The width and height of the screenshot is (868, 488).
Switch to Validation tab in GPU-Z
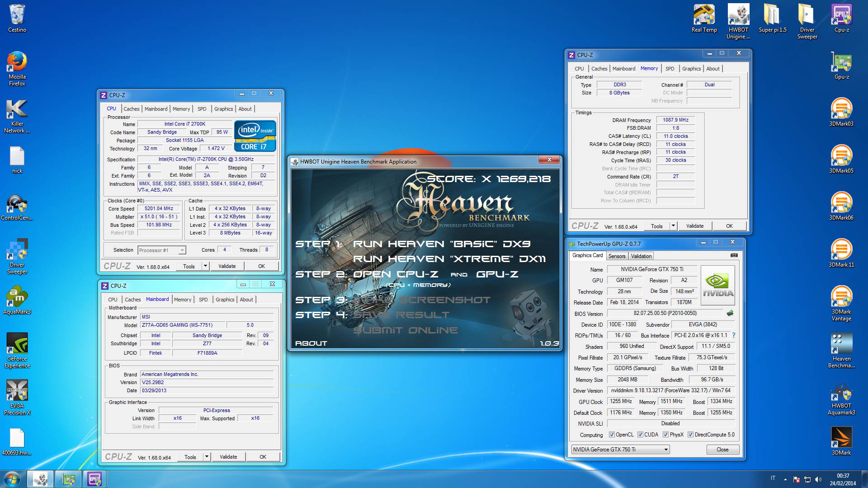coord(641,256)
